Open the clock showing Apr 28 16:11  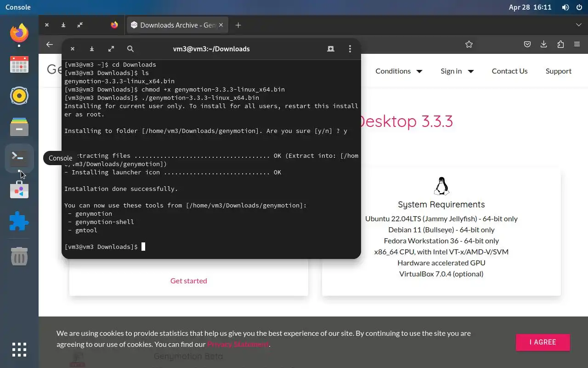tap(530, 7)
